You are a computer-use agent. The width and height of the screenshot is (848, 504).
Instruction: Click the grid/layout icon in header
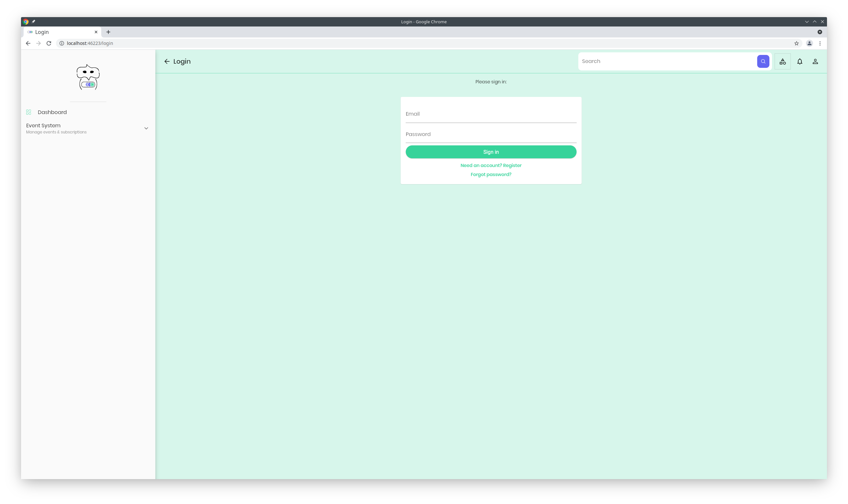(783, 61)
